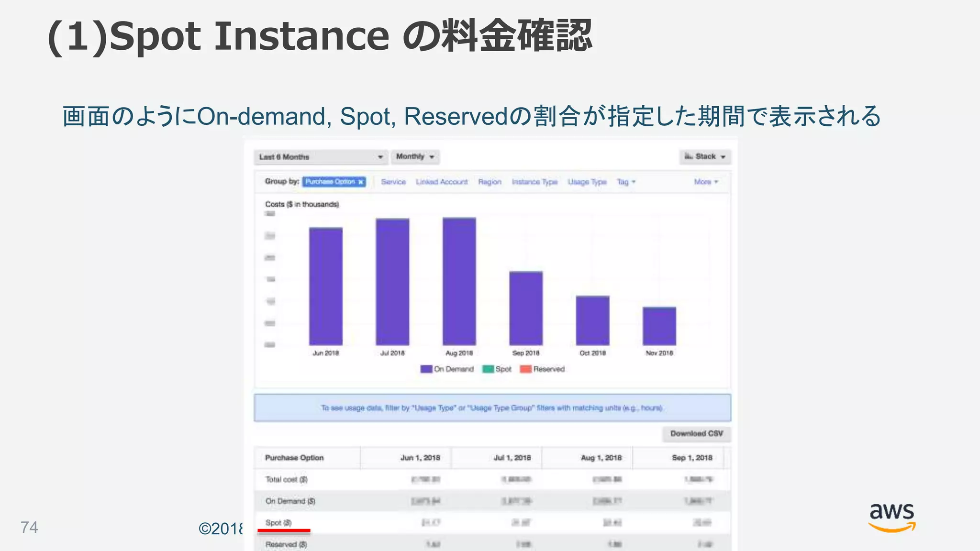Open the Monthly granularity dropdown
Viewport: 980px width, 551px height.
tap(415, 157)
